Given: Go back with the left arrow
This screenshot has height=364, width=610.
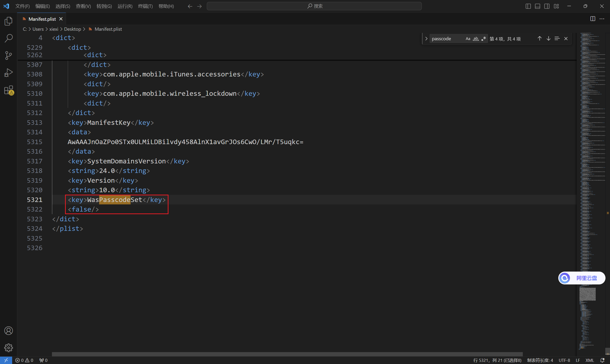Looking at the screenshot, I should point(190,6).
